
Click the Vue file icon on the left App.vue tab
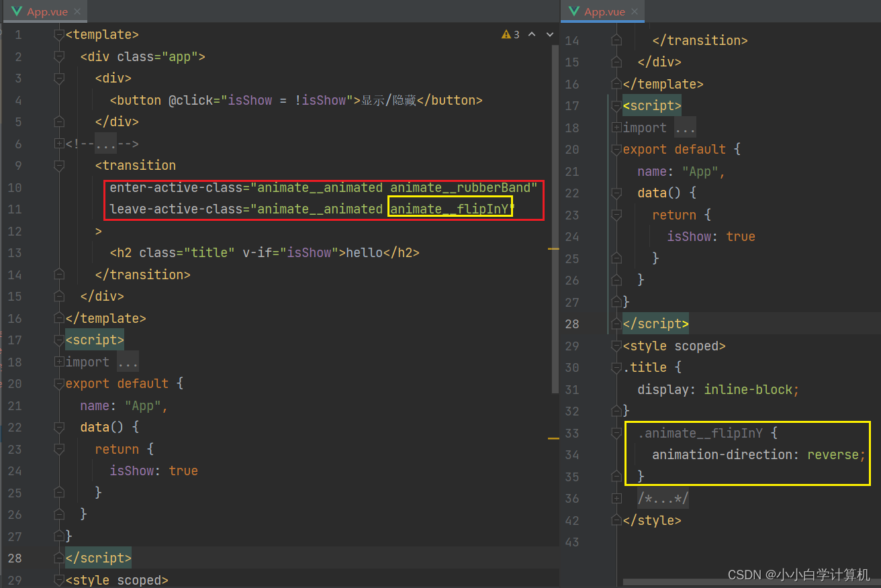point(17,11)
